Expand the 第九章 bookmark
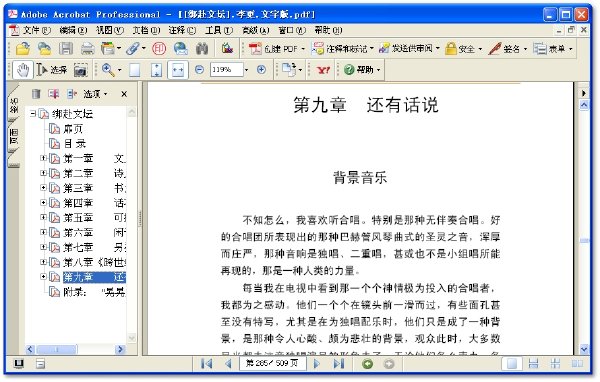600x382 pixels. click(43, 276)
